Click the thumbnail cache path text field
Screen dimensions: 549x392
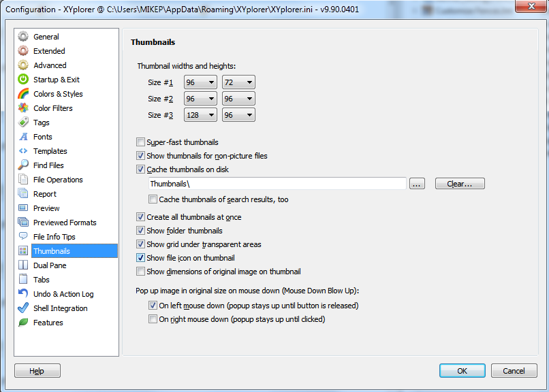coord(277,184)
